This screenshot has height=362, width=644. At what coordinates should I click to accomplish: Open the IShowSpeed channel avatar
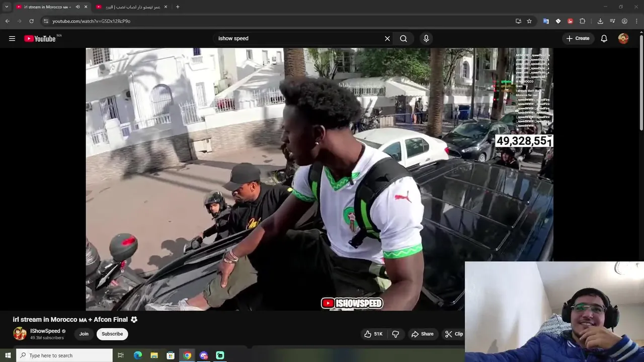[20, 334]
